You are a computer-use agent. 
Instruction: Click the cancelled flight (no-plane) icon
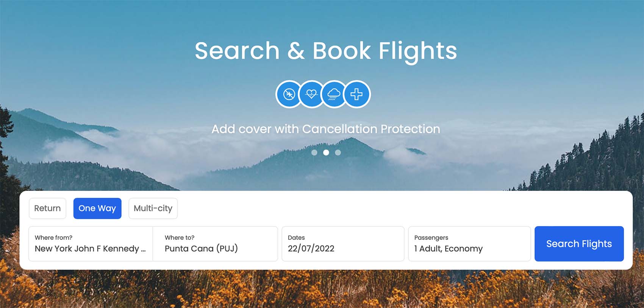[x=289, y=94]
